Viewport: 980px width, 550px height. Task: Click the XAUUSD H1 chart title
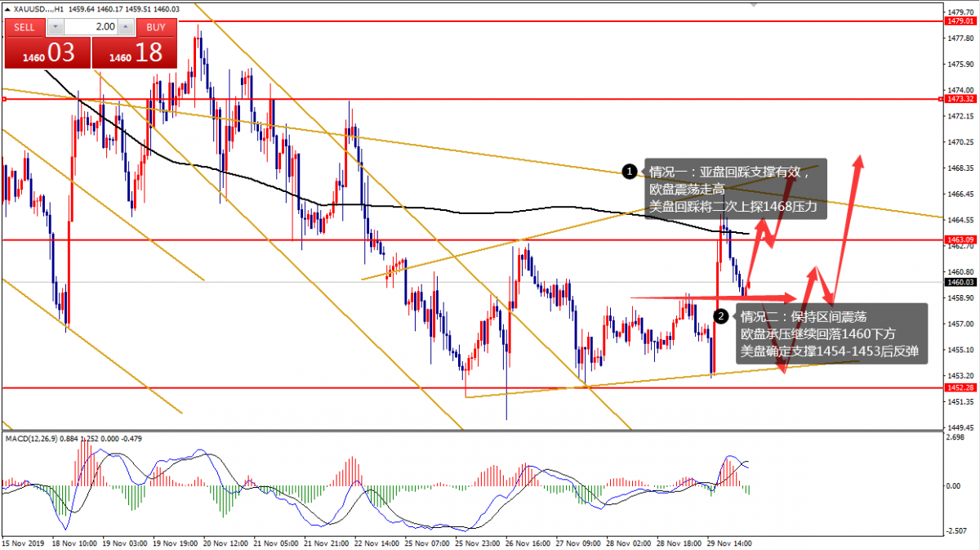coord(38,9)
